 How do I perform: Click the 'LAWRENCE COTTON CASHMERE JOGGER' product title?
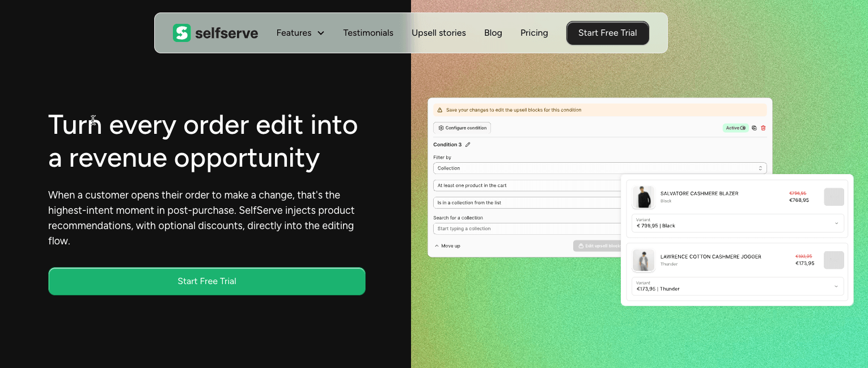click(711, 256)
